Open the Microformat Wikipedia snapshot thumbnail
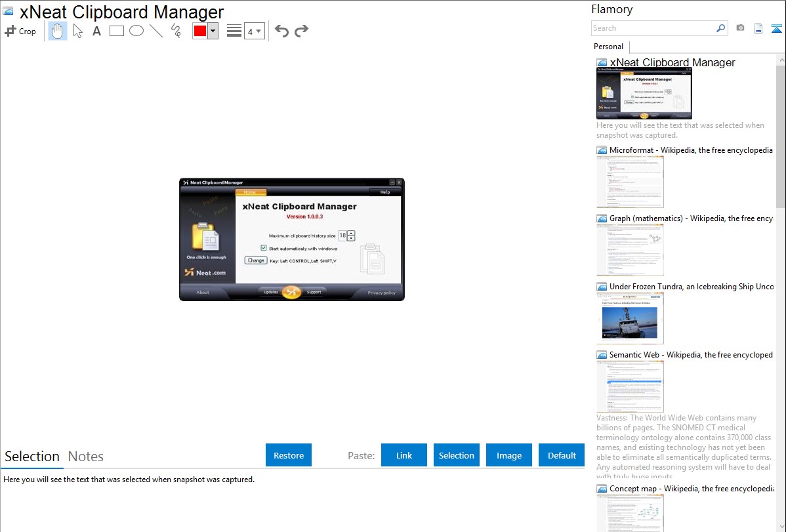The height and width of the screenshot is (532, 786). click(630, 182)
